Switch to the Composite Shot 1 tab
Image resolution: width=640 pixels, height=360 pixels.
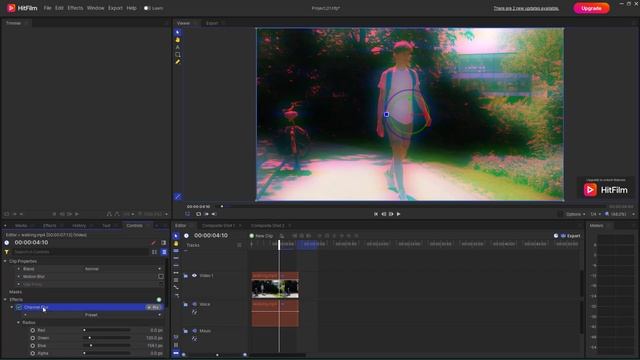click(218, 226)
